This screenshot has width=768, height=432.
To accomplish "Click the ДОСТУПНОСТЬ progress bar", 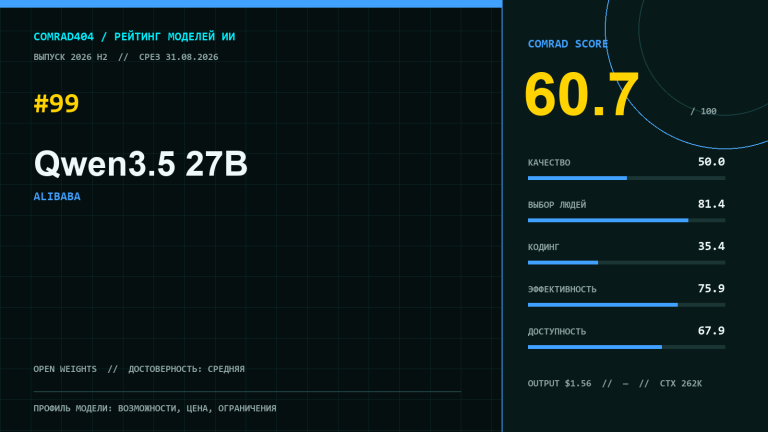I will click(626, 347).
